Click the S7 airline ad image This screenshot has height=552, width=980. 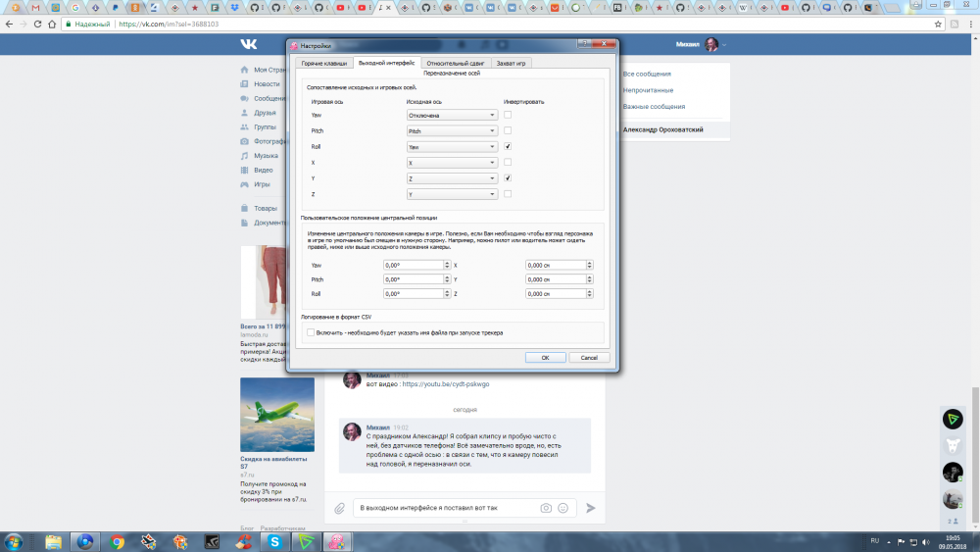[277, 415]
